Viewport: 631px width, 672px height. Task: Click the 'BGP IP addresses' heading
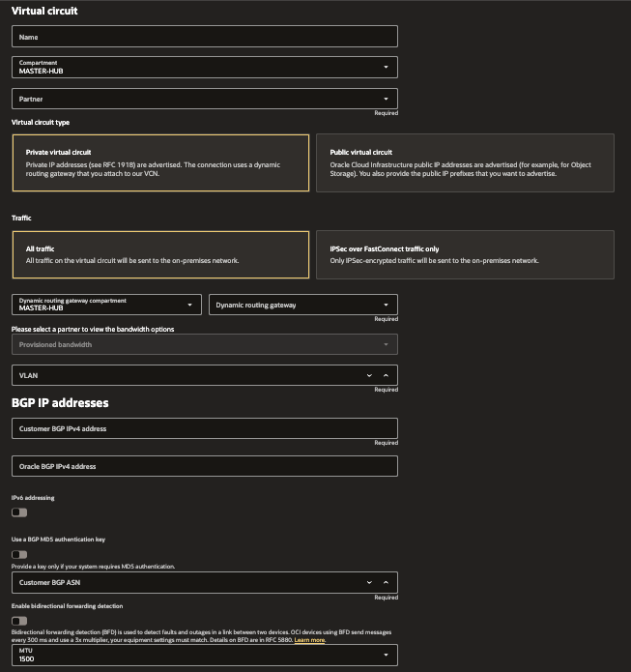tap(60, 403)
